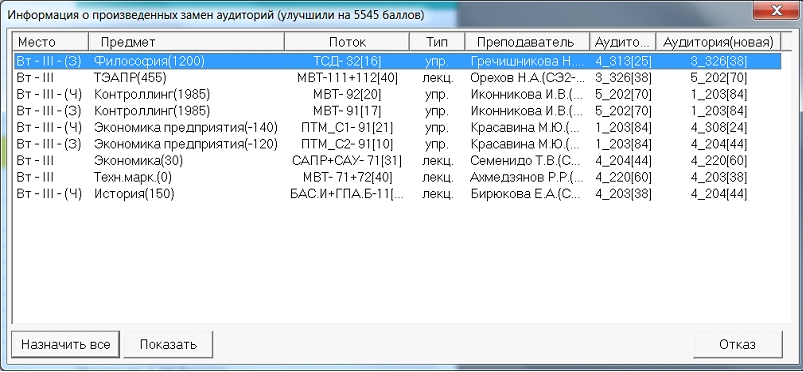Screen dimensions: 803x372
Task: Click new auditorium 4_308[24] cell
Action: coord(719,127)
